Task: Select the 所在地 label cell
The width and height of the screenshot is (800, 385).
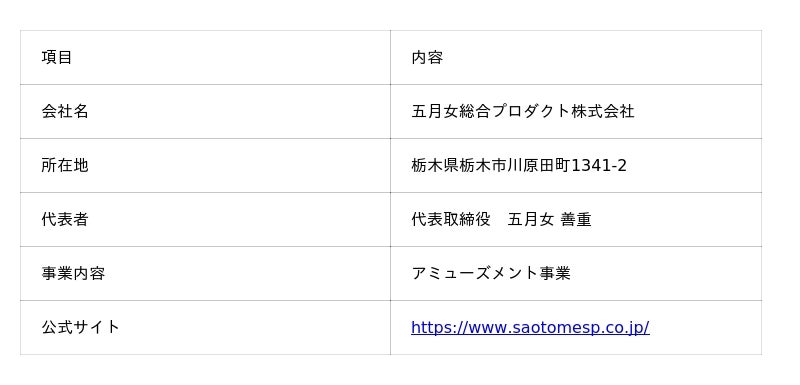Action: (205, 166)
